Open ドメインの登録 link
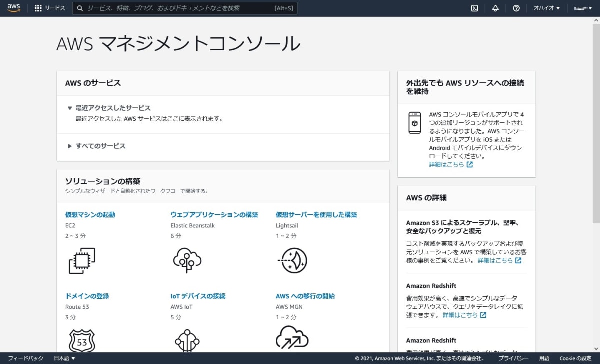The height and width of the screenshot is (364, 600). [87, 296]
